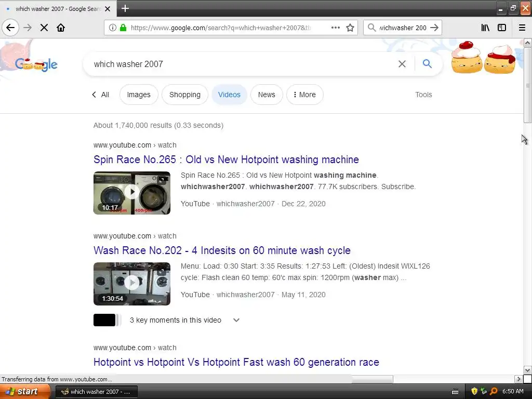Click inside the Google search query field
Screen dimensions: 532x399
(241, 64)
